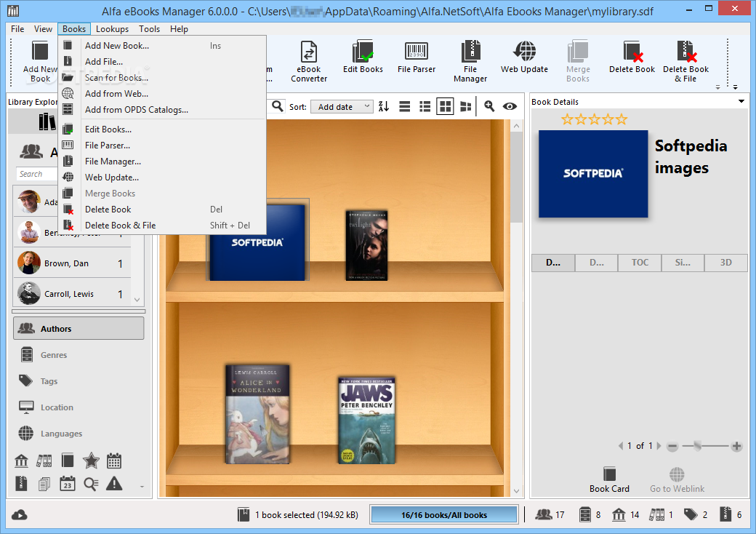Click the cover zoom slider handle
Viewport: 756px width, 534px height.
point(697,446)
